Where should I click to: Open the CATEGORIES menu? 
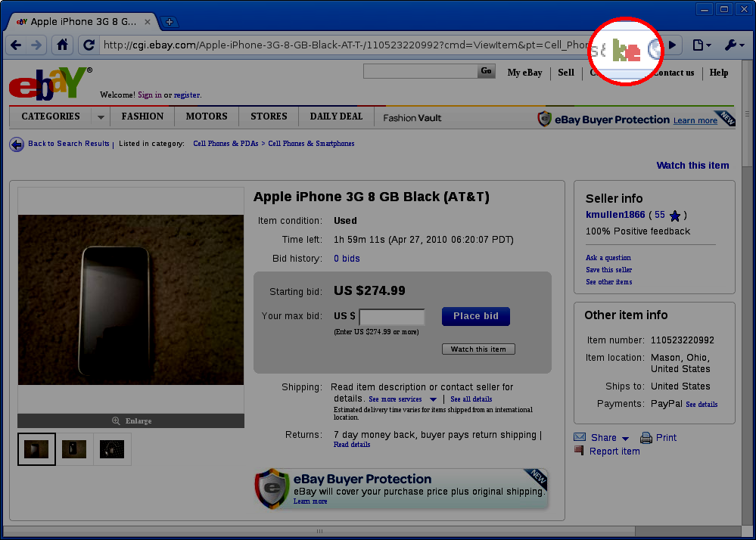(51, 116)
